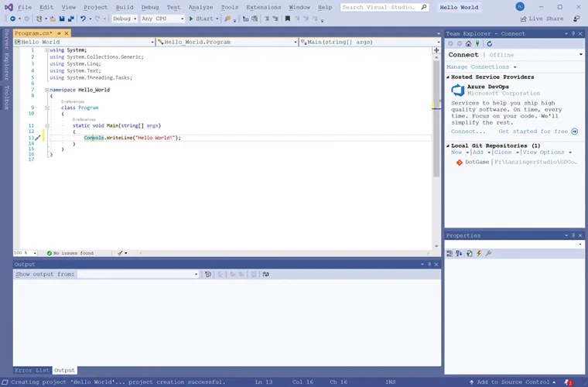Toggle word wrap in the Output panel

click(x=265, y=274)
